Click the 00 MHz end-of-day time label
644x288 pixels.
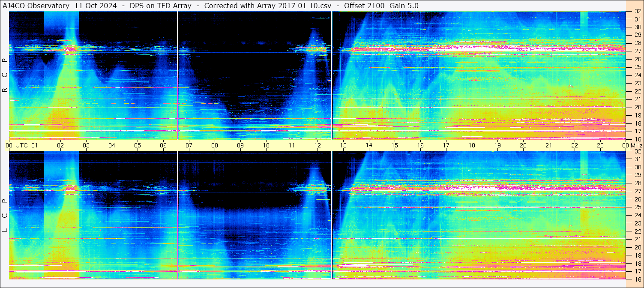(x=632, y=145)
